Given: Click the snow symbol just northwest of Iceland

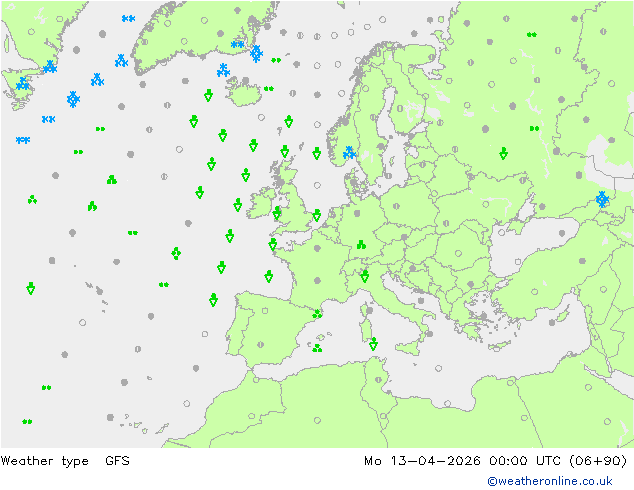Looking at the screenshot, I should 223,70.
